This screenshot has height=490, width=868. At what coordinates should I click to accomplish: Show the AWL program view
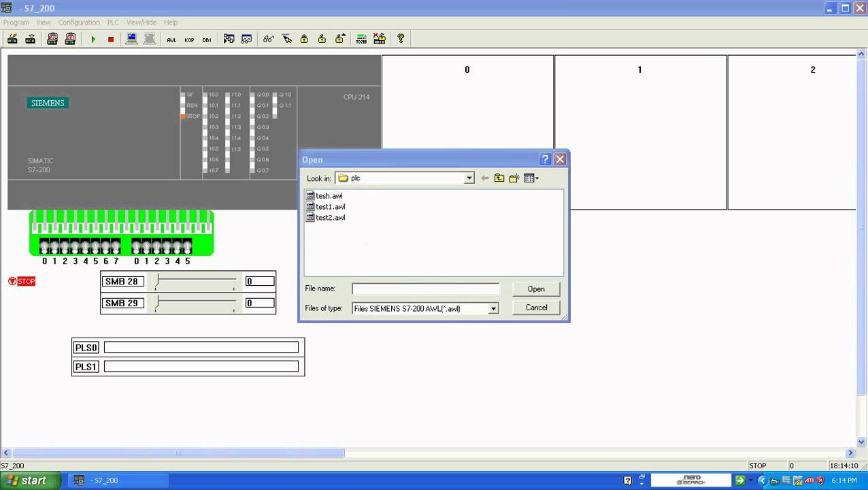point(171,39)
